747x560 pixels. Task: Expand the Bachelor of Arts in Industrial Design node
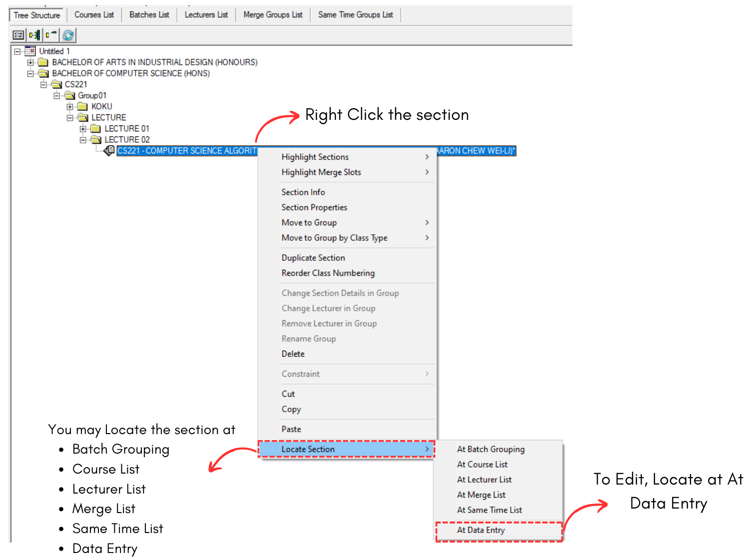[30, 62]
